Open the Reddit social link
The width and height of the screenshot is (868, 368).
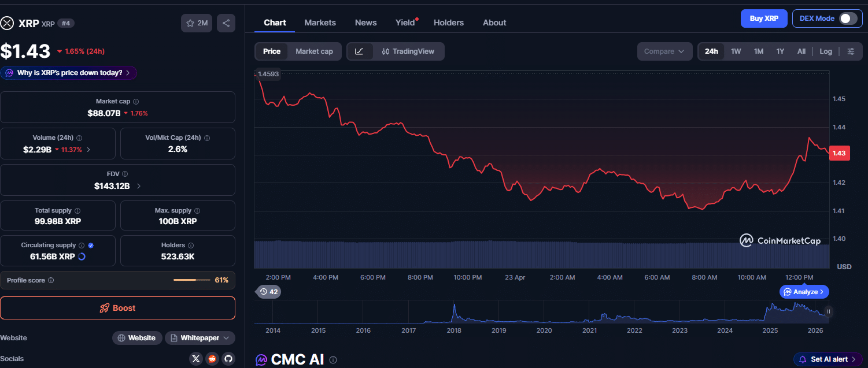click(x=212, y=359)
